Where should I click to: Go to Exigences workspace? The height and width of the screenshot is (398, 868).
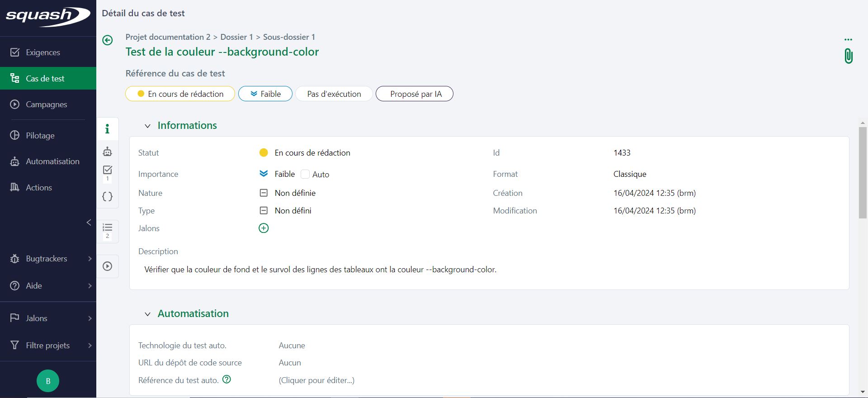(42, 52)
